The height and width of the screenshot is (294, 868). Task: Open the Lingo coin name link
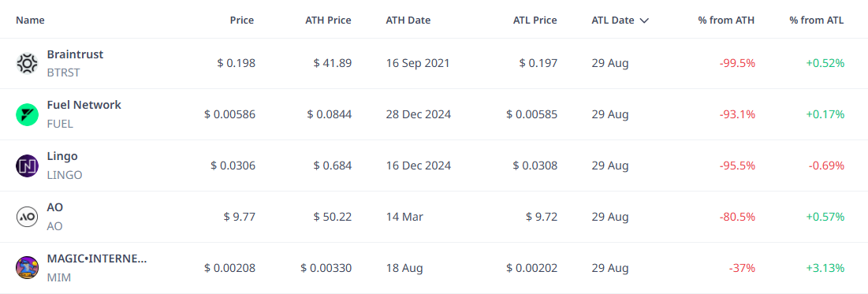click(62, 156)
